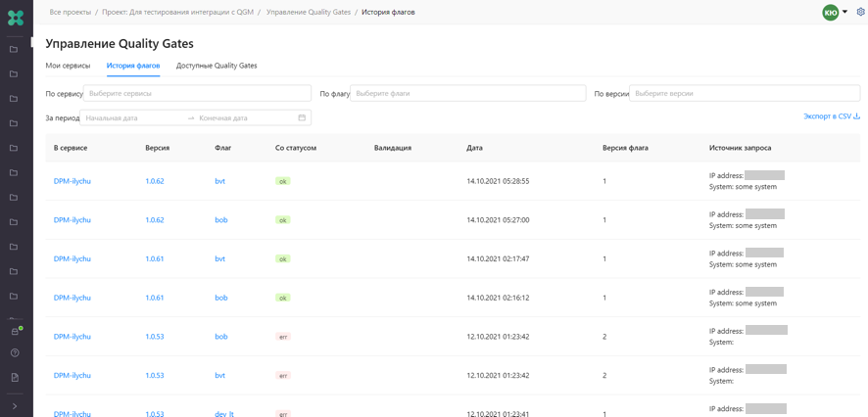Image resolution: width=868 pixels, height=417 pixels.
Task: Expand the sidebar with the chevron arrow
Action: (15, 405)
